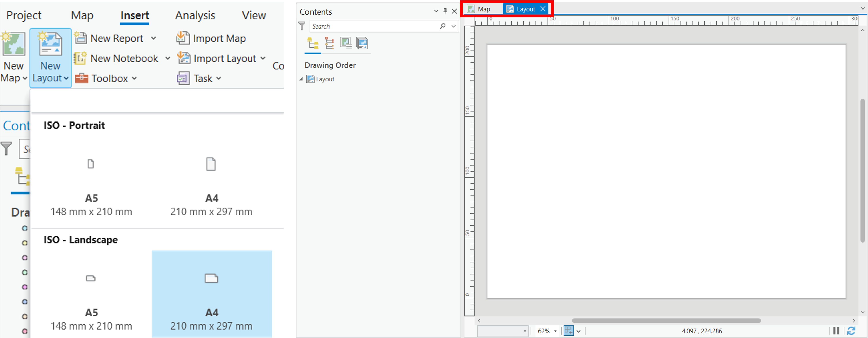Click the New Notebook button
The width and height of the screenshot is (868, 338).
click(116, 58)
